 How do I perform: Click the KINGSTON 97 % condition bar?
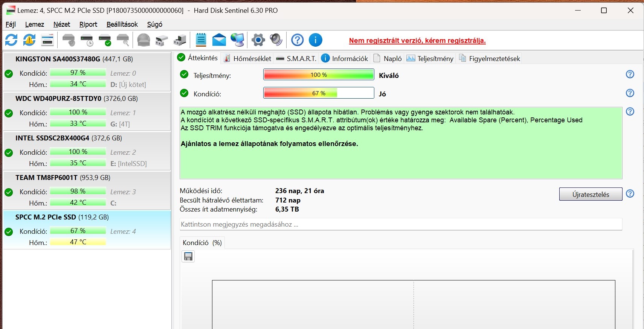tap(78, 73)
